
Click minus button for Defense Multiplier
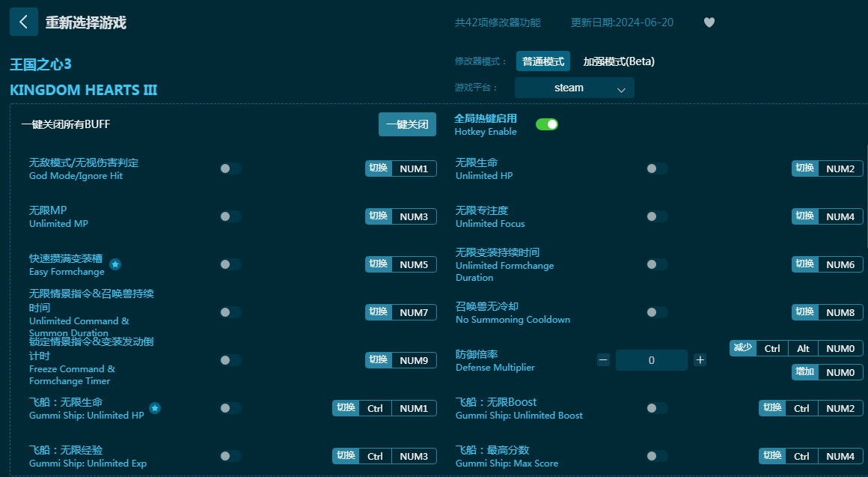click(x=603, y=360)
